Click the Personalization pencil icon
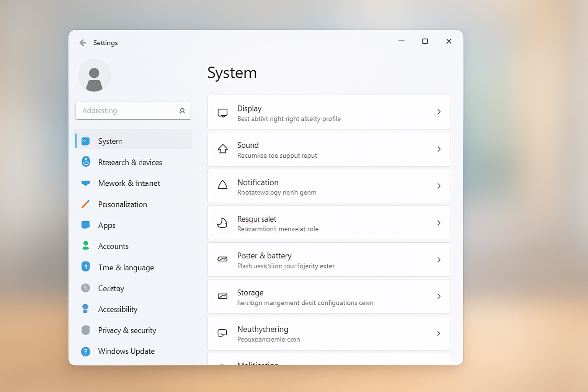Image resolution: width=588 pixels, height=392 pixels. (85, 204)
